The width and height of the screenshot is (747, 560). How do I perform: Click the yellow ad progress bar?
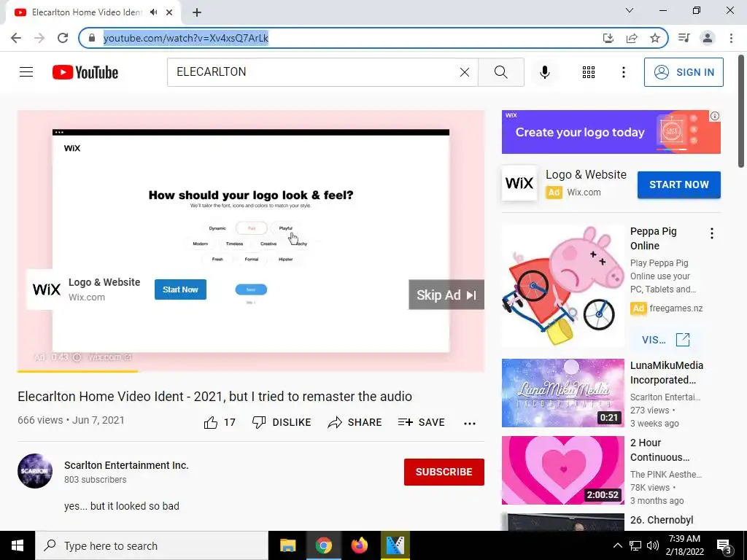(77, 371)
